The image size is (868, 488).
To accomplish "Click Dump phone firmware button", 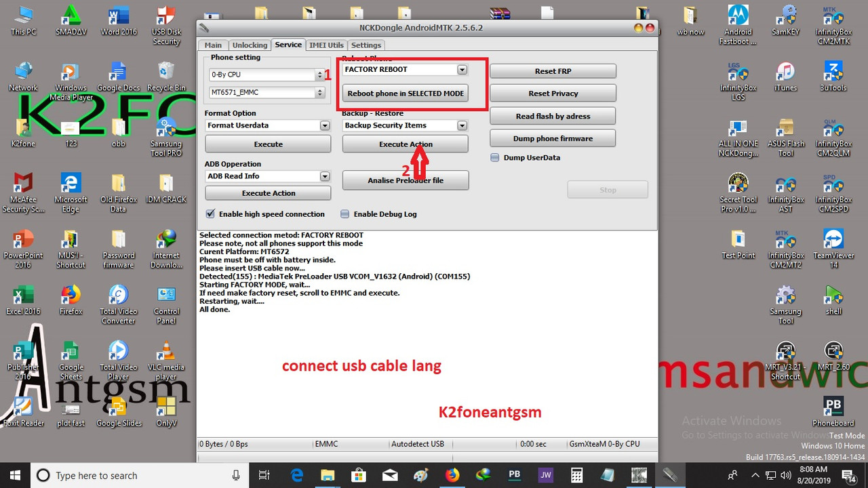I will [x=553, y=139].
